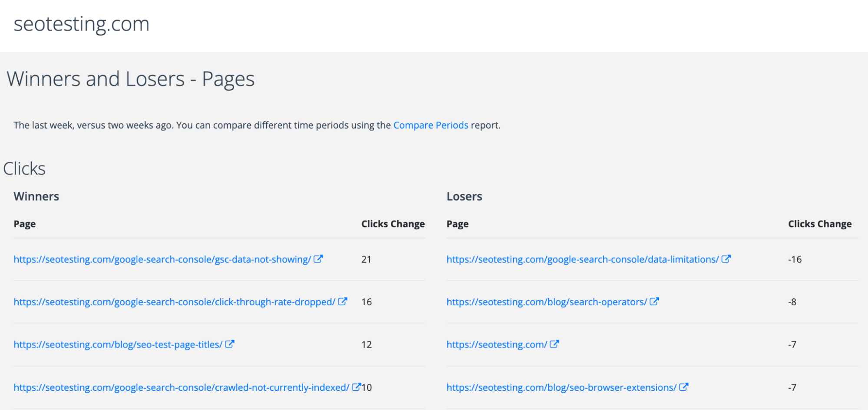Click the Clicks section heading
This screenshot has width=868, height=410.
pos(24,169)
